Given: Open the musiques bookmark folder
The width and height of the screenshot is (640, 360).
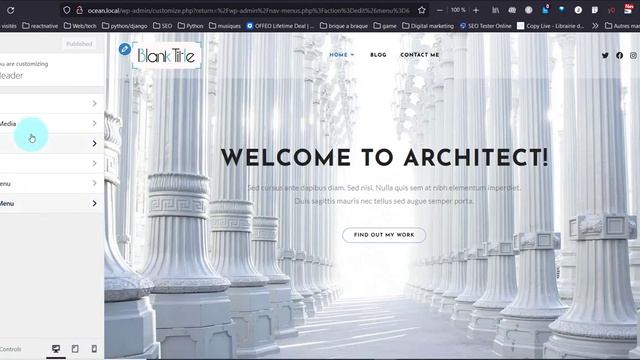Looking at the screenshot, I should point(224,26).
